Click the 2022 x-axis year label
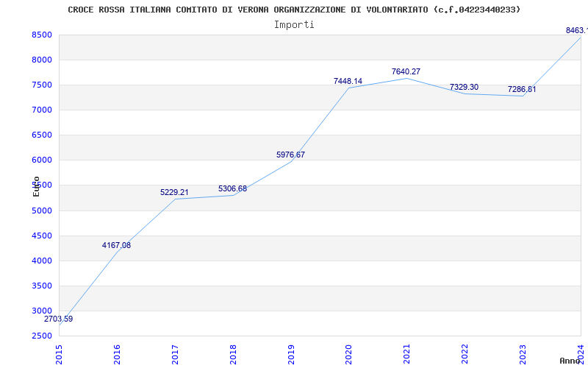Screen dimensions: 588x368 coord(465,355)
